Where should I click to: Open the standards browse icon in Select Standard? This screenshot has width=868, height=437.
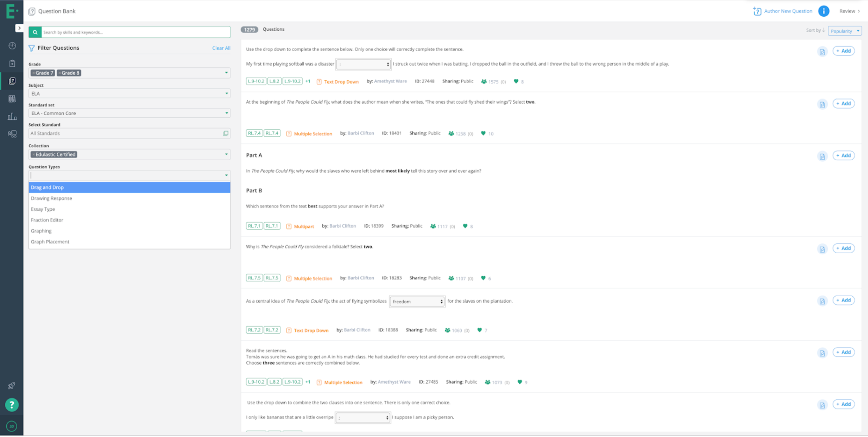click(226, 133)
